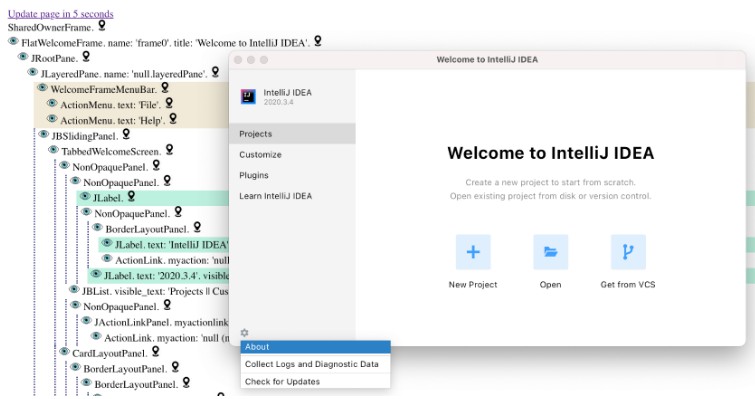Viewport: 755px width, 399px height.
Task: Toggle the eye icon beside JBList row
Action: [74, 289]
